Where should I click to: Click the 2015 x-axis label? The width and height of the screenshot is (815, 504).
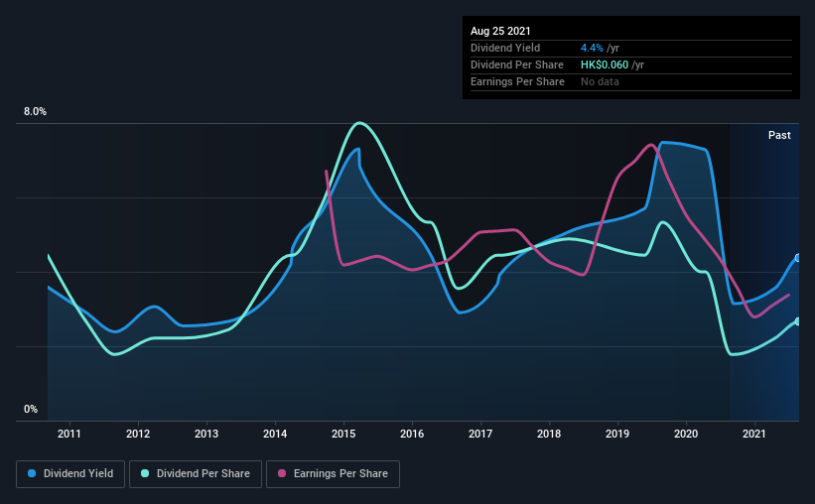click(343, 434)
